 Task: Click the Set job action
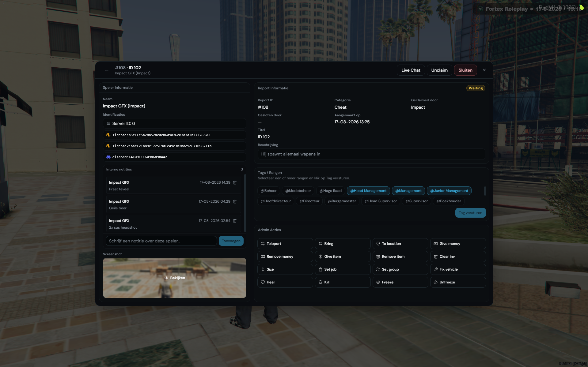click(x=343, y=269)
